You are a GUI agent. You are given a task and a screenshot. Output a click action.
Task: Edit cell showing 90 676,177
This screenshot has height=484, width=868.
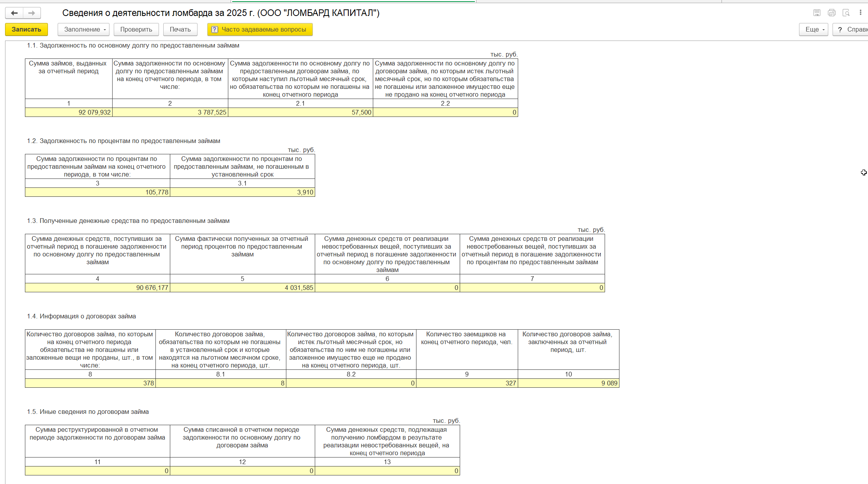pyautogui.click(x=97, y=288)
